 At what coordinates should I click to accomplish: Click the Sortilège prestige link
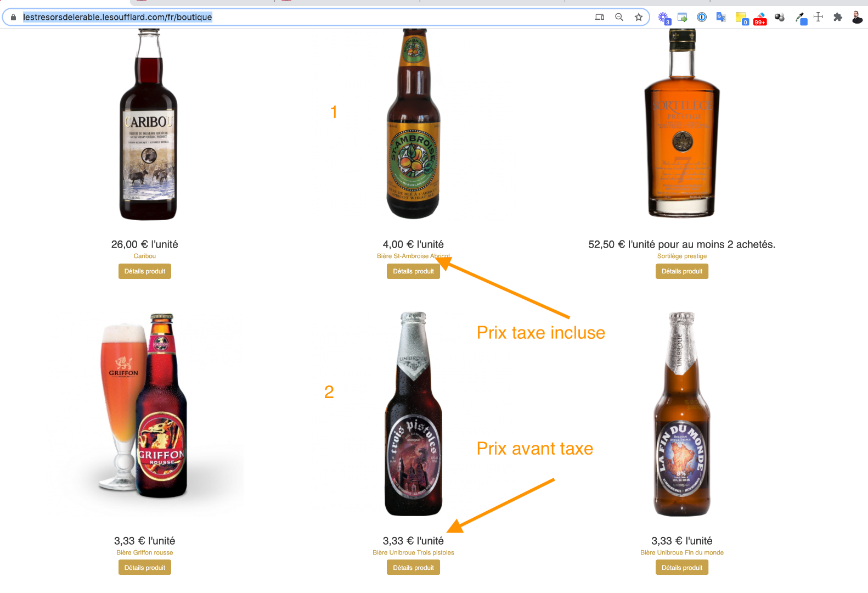682,256
